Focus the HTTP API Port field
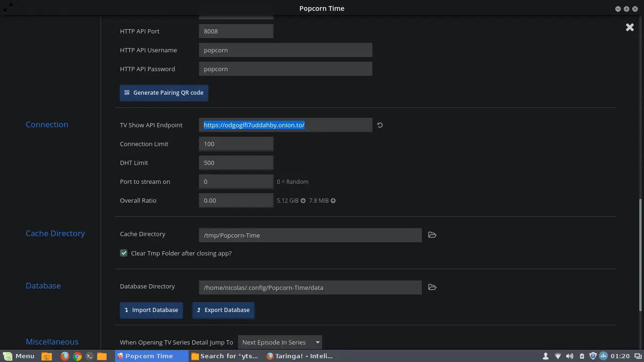Screen dimensions: 644x362 pos(236,31)
